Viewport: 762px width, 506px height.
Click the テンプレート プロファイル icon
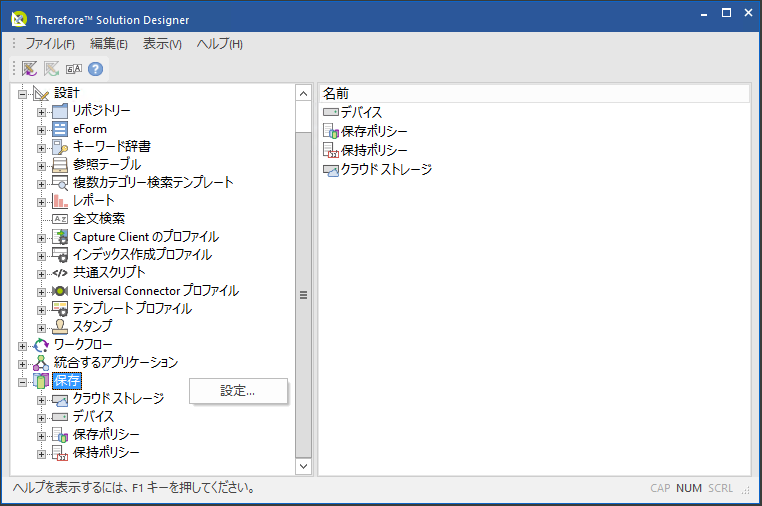60,309
